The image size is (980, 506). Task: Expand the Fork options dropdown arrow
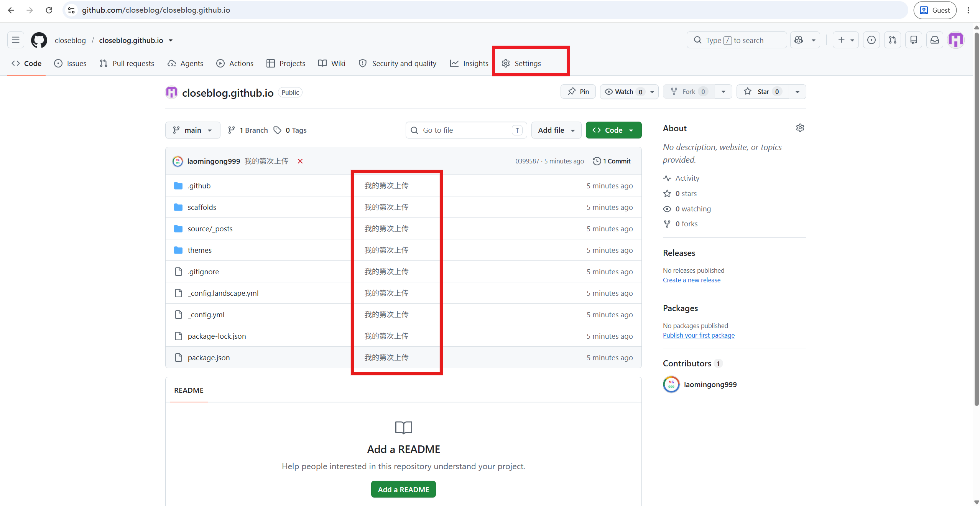click(723, 92)
